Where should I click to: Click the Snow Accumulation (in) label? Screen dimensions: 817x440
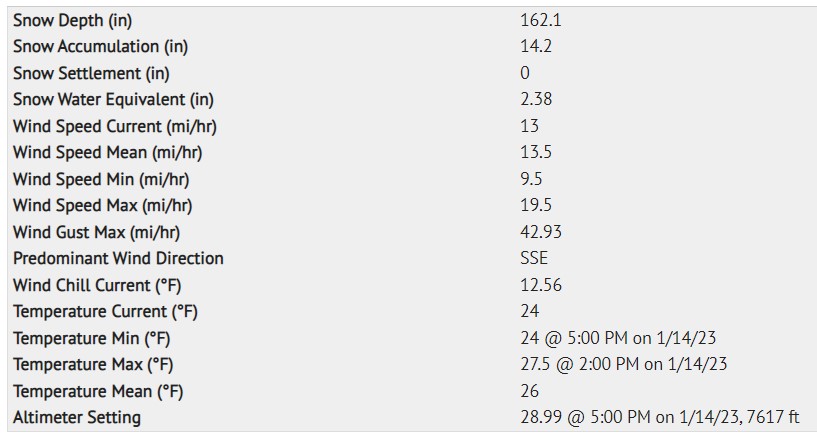101,46
